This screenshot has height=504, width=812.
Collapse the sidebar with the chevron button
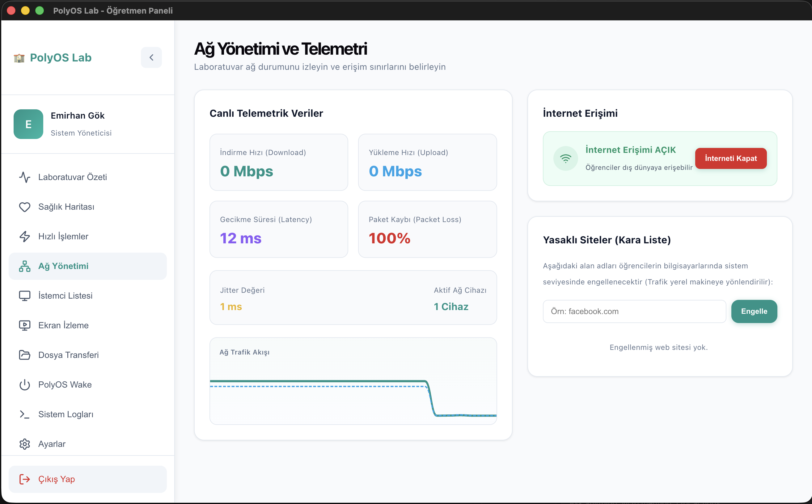point(151,57)
